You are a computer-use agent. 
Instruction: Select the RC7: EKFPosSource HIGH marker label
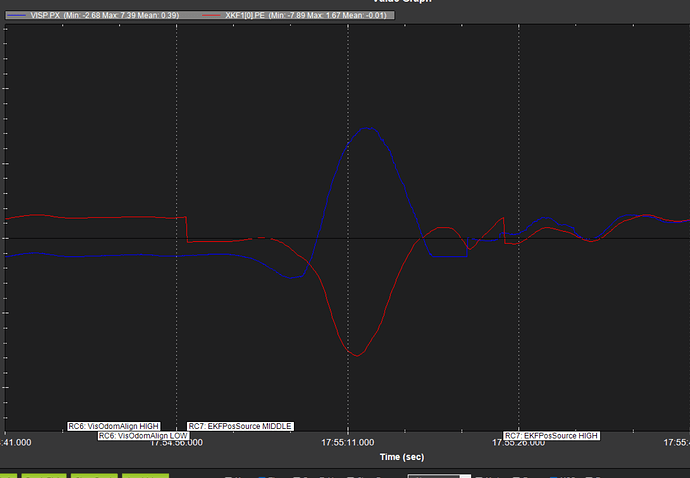(551, 436)
